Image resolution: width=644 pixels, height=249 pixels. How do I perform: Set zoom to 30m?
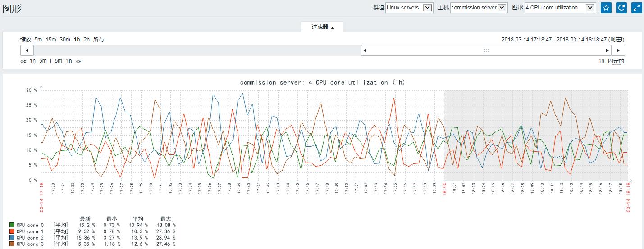(65, 40)
